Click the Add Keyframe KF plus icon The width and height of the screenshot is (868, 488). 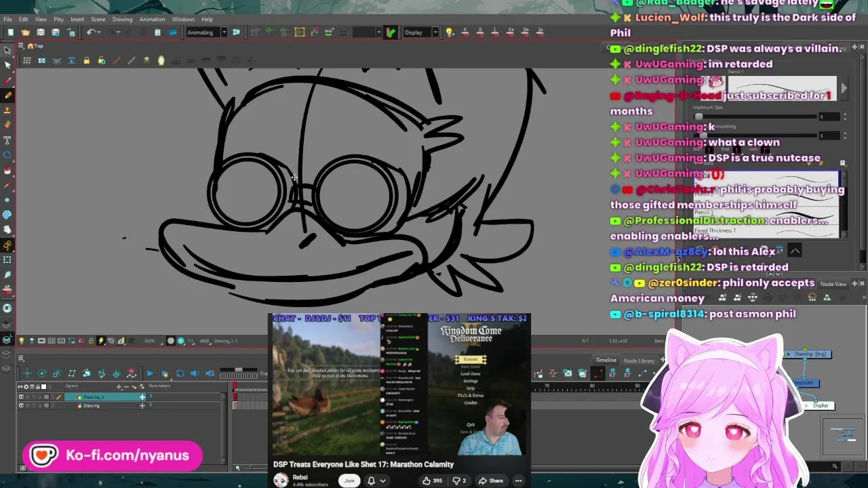pos(612,373)
